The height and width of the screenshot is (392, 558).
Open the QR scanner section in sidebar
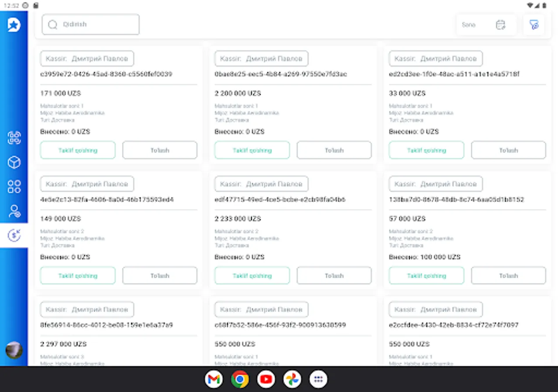[x=14, y=138]
